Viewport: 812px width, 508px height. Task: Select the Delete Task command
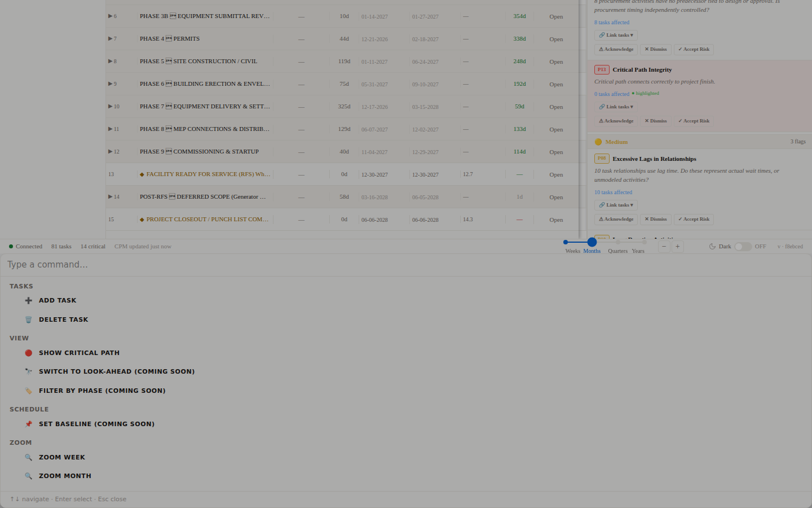click(406, 319)
